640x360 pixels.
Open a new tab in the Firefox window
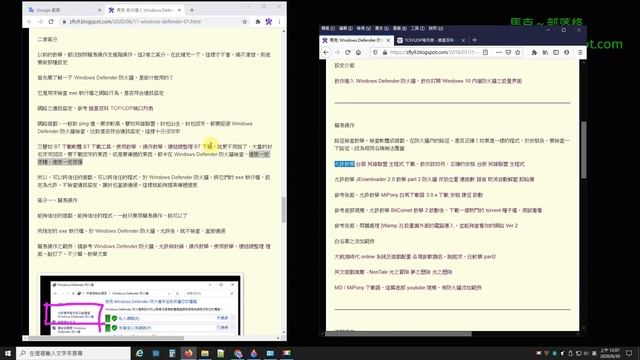coord(474,40)
